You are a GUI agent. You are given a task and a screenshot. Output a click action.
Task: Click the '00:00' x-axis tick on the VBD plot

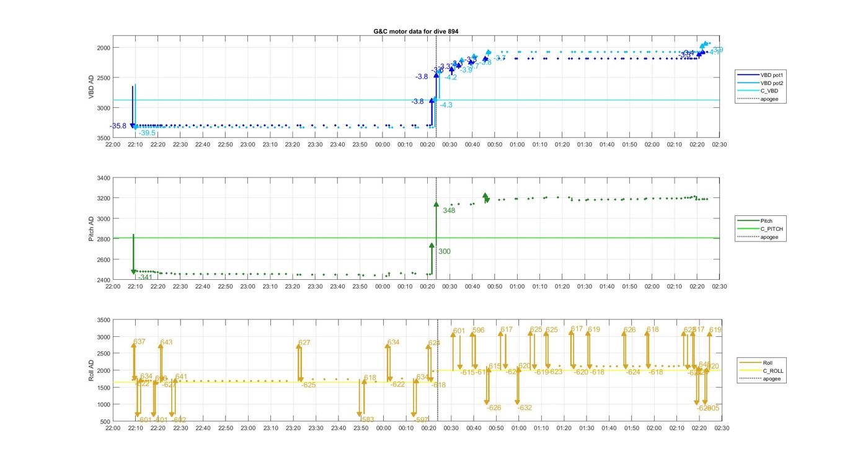click(x=383, y=145)
